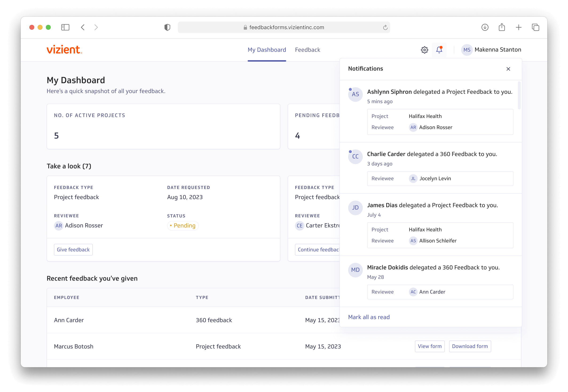This screenshot has width=568, height=392.
Task: Close the Notifications panel
Action: click(508, 69)
